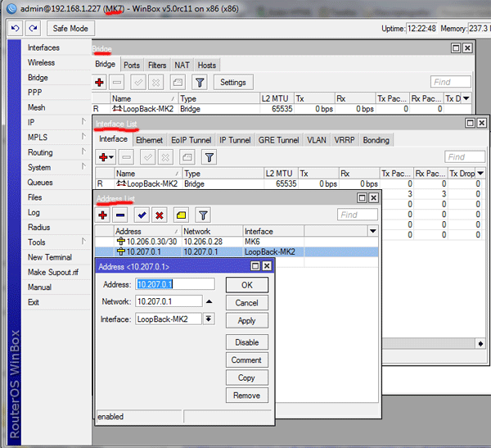Expand the red plus dropdown in Interface List
This screenshot has height=448, width=491.
coord(106,157)
